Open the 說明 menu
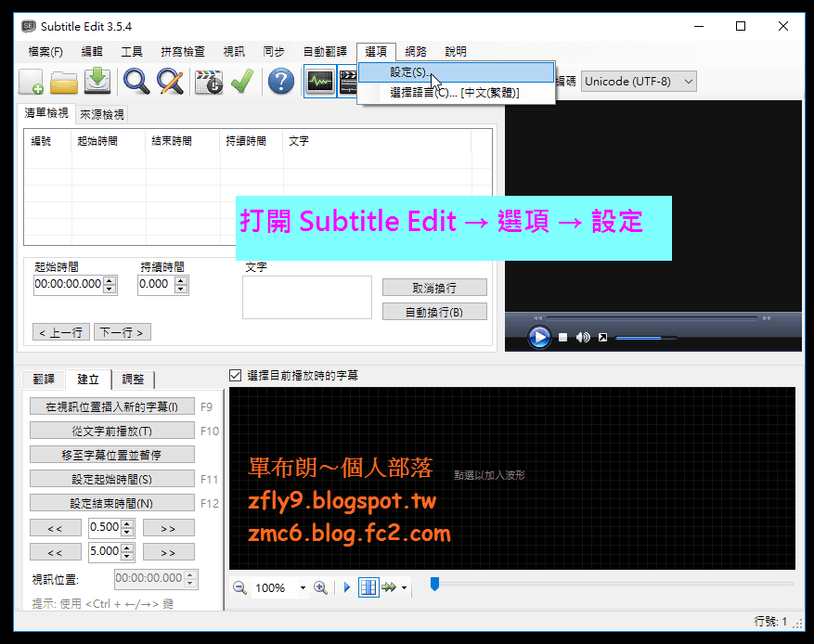814x644 pixels. click(456, 51)
